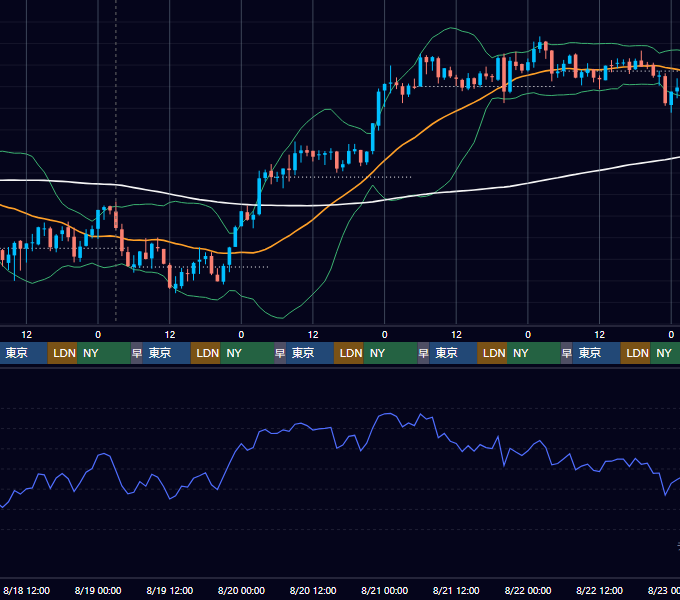Screen dimensions: 680x600
Task: Click the 早 block following the 8/21 00:00 NY session
Action: click(423, 353)
